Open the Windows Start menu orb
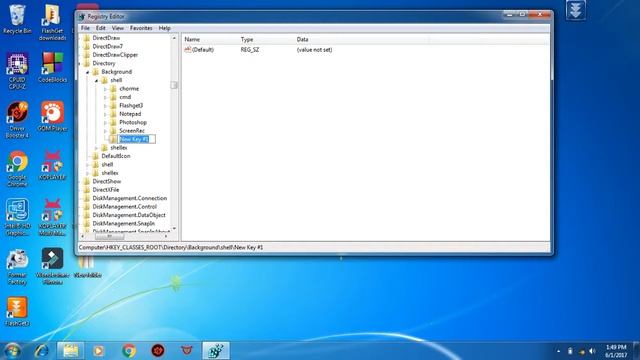640x360 pixels. 12,351
